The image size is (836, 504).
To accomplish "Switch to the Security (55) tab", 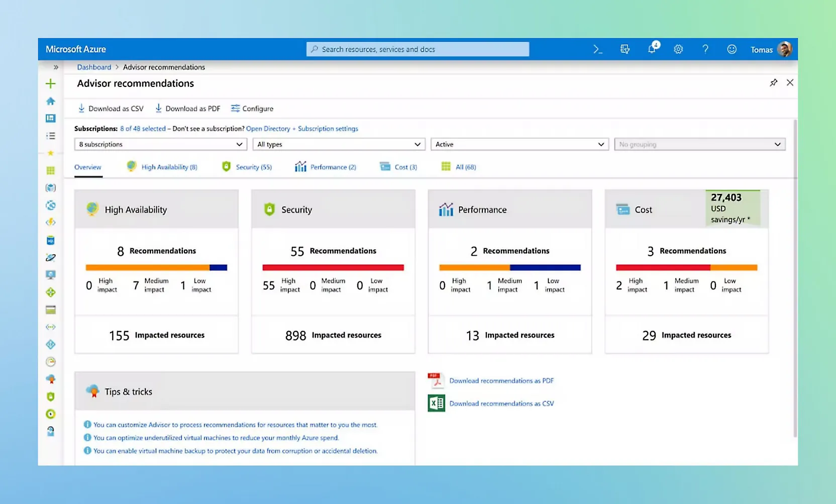I will point(247,167).
